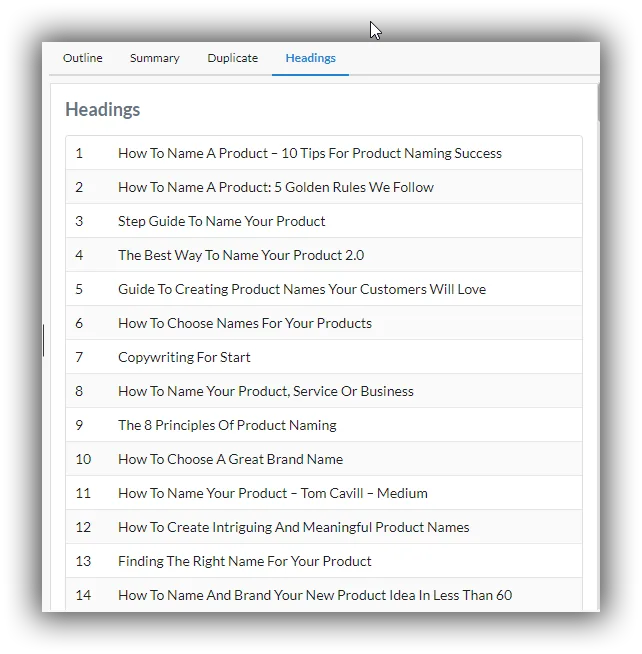Select the Duplicate tab

tap(232, 58)
